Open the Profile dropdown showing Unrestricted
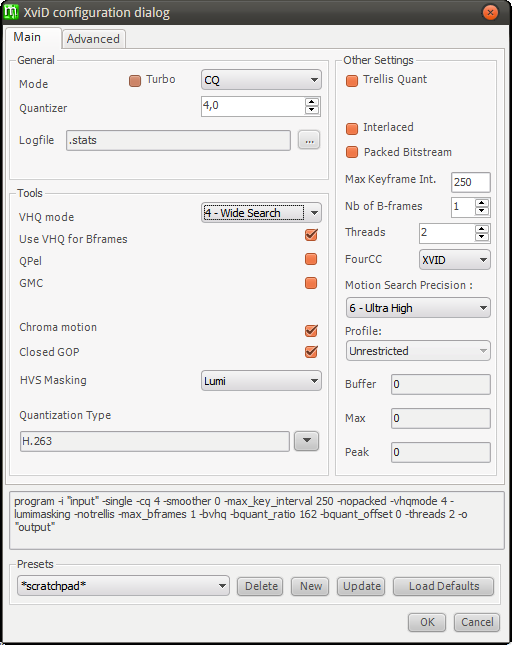This screenshot has height=645, width=512. point(418,351)
